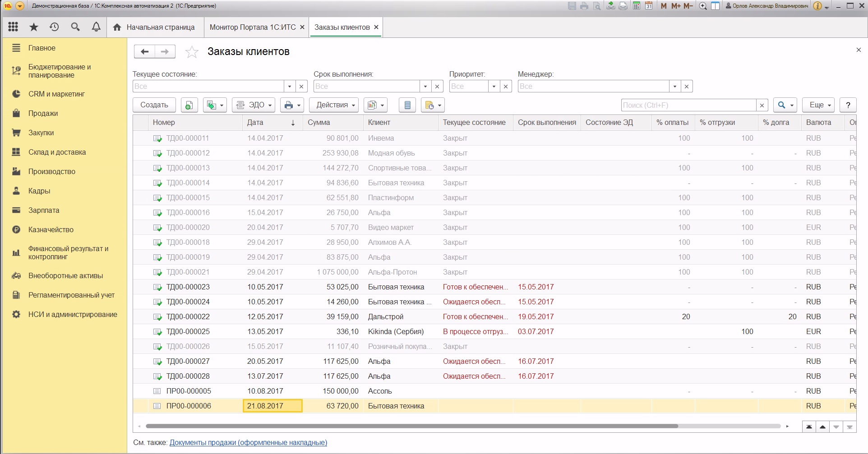The width and height of the screenshot is (868, 454).
Task: Open the Продажи section in sidebar
Action: [43, 113]
